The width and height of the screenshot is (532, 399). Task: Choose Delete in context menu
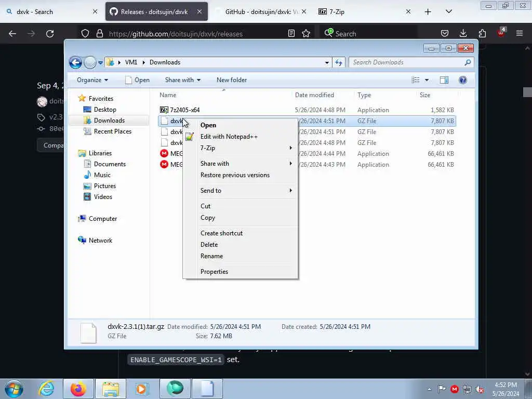tap(240, 245)
